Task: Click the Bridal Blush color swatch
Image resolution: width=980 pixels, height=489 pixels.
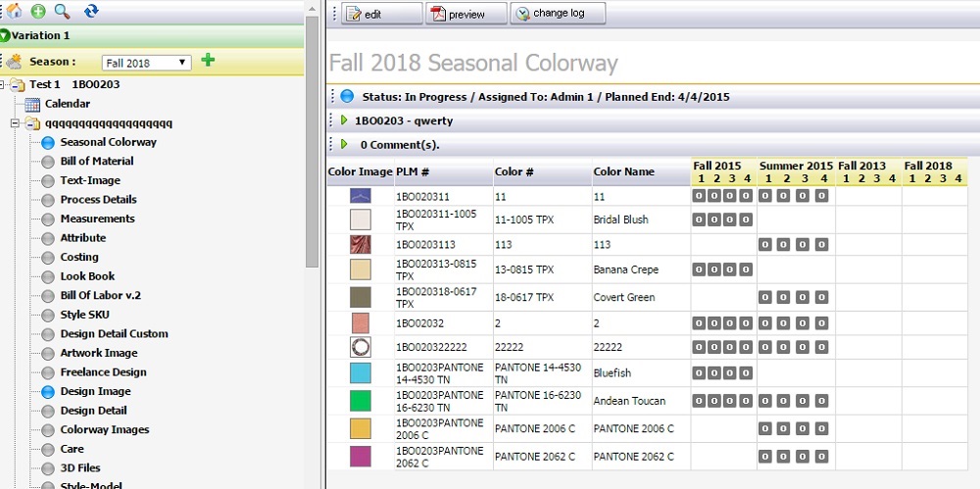Action: coord(361,220)
